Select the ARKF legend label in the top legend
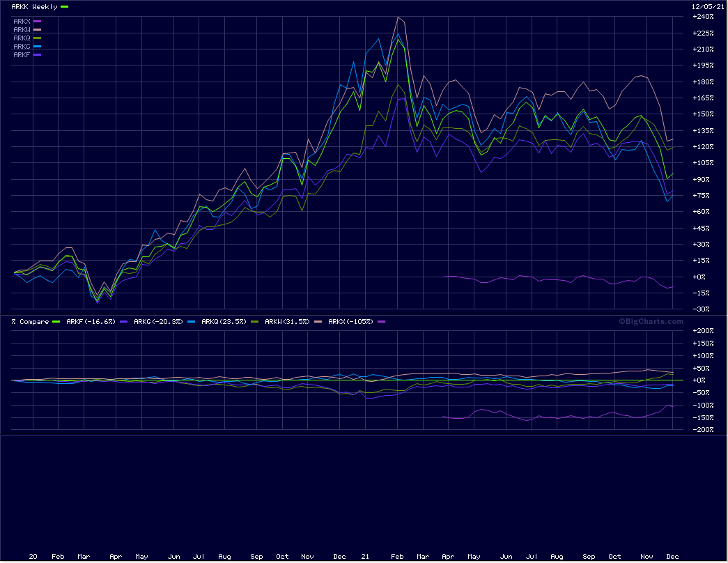 coord(22,55)
